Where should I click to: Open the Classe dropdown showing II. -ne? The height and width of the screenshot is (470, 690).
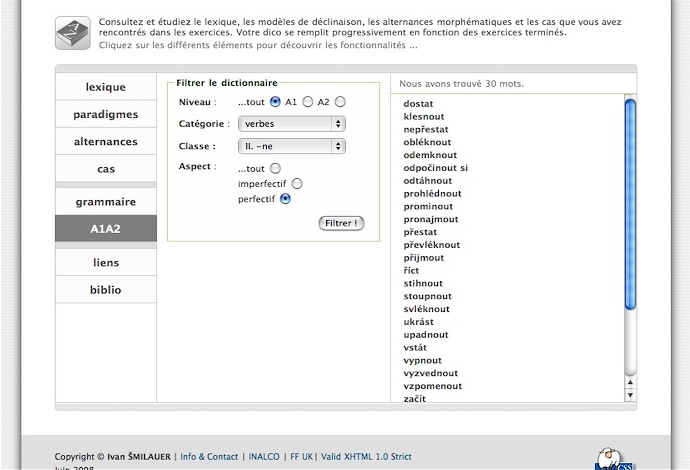click(292, 146)
